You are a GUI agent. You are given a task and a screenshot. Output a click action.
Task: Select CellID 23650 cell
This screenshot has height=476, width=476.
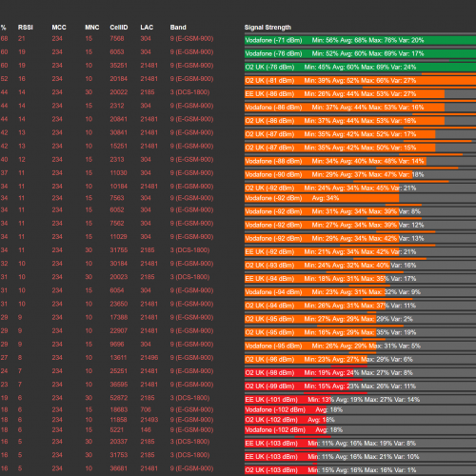point(119,304)
